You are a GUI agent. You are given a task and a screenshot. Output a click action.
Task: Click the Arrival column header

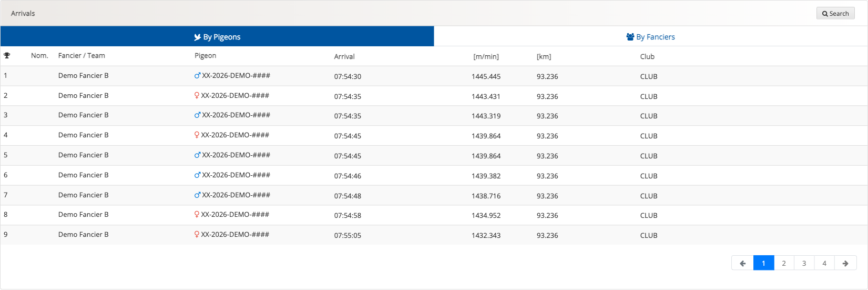tap(344, 57)
